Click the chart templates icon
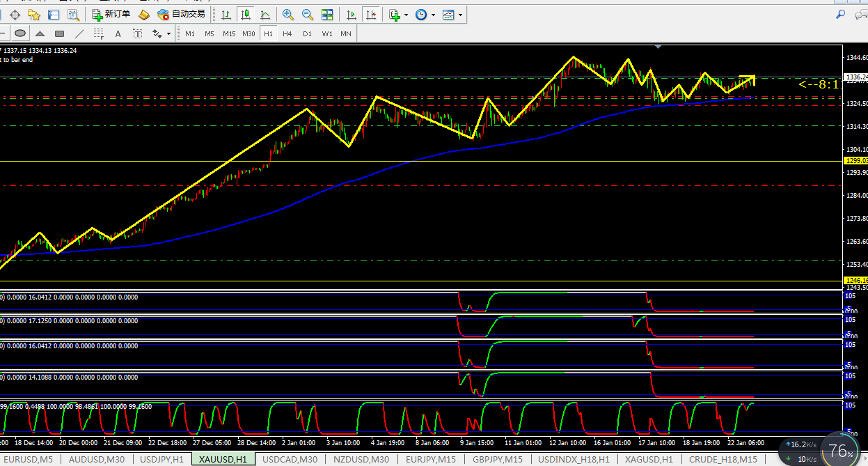This screenshot has width=868, height=466. click(449, 15)
